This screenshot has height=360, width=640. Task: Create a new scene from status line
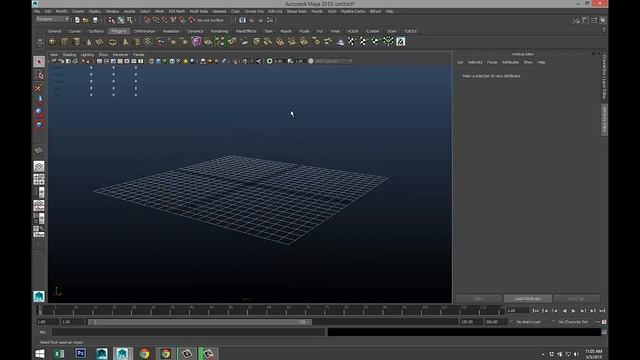point(77,20)
